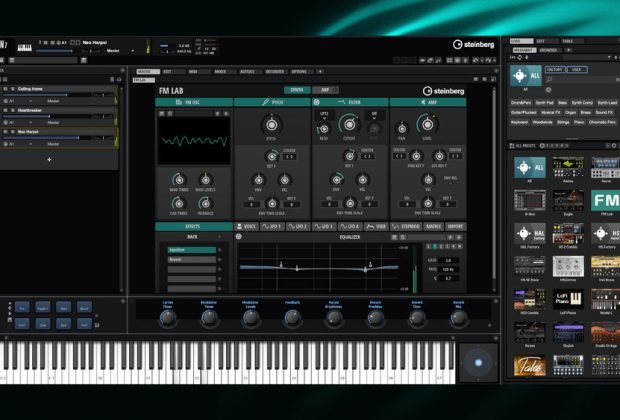Viewport: 620px width, 420px height.
Task: Pick the LoFi Piano instrument icon
Action: [x=568, y=299]
